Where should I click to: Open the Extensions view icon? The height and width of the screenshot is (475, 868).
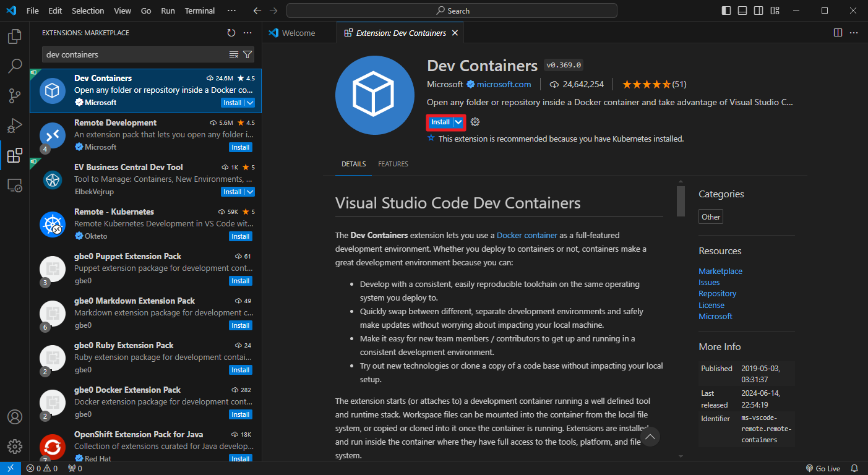coord(15,155)
